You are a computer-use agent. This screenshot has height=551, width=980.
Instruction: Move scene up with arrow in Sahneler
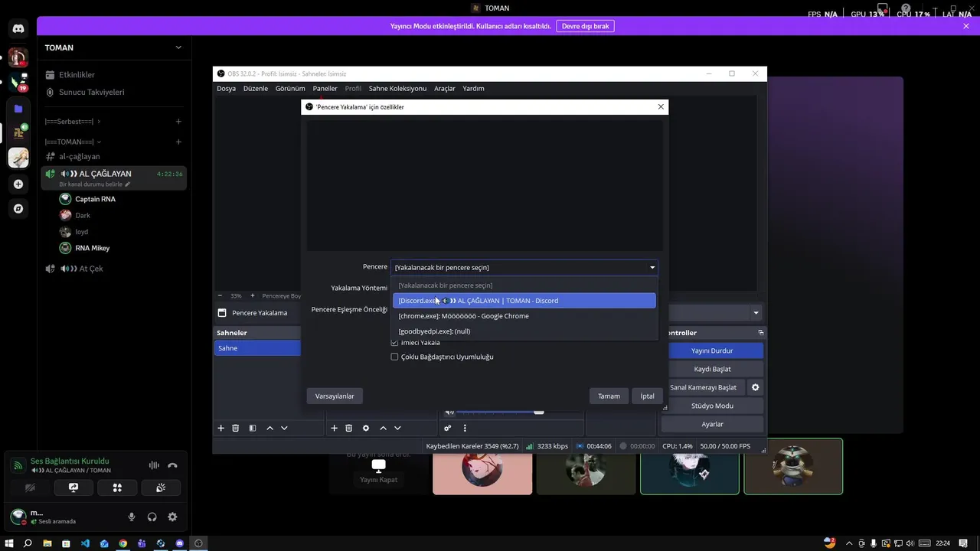click(x=269, y=428)
